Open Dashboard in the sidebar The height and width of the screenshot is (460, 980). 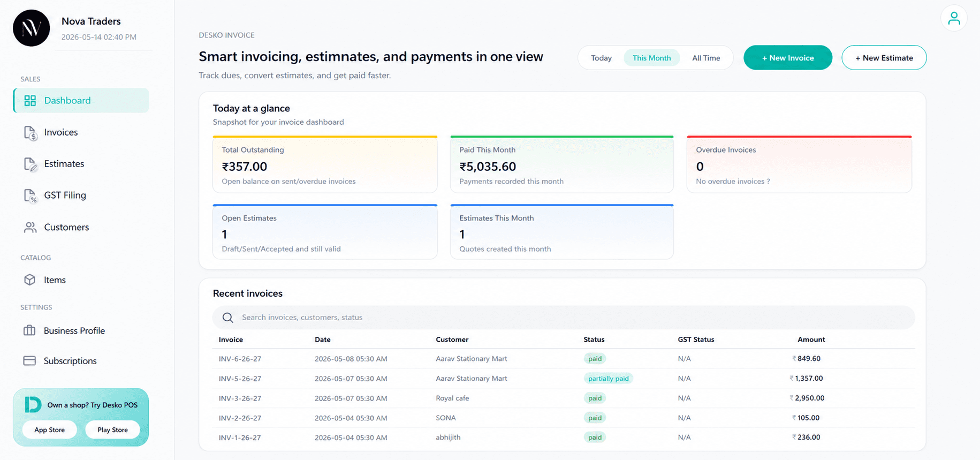click(x=81, y=100)
